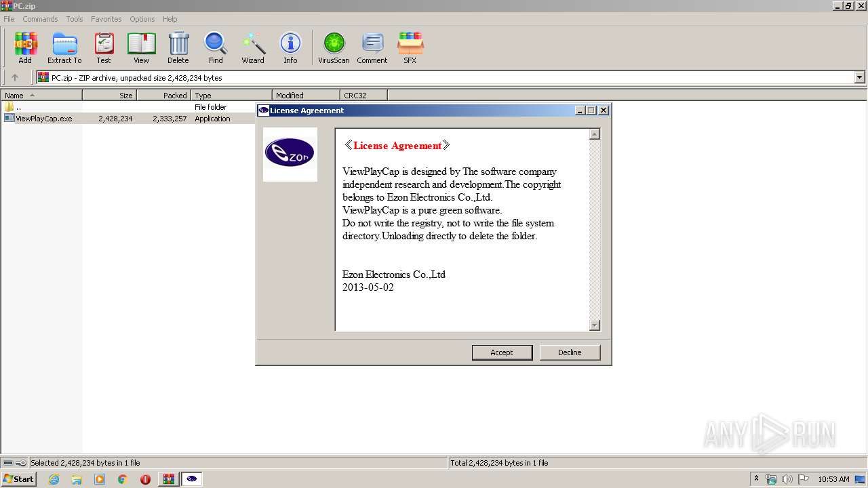Click the File folder type cell
868x488 pixels.
coord(211,107)
